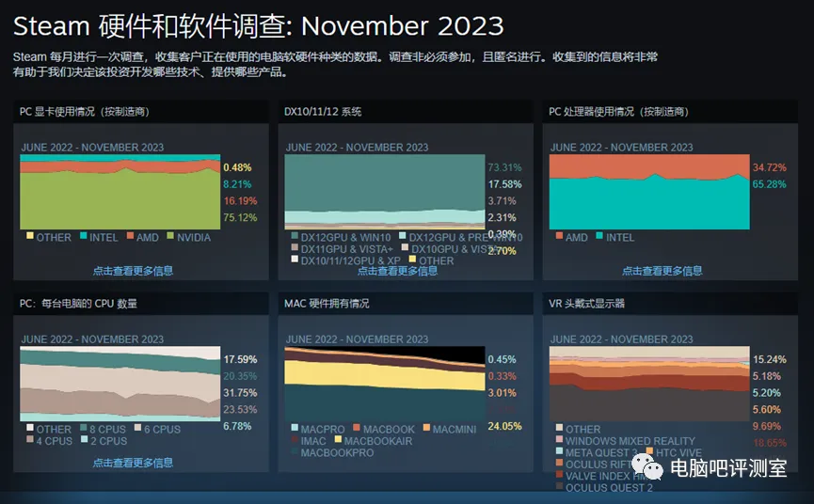Image resolution: width=814 pixels, height=504 pixels.
Task: Click the 31.75% value in the CPU count chart
Action: (240, 392)
